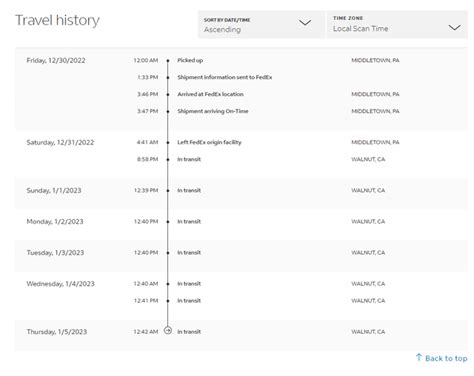Click the Friday, 12/30/2022 date heading
This screenshot has width=474, height=376.
56,60
